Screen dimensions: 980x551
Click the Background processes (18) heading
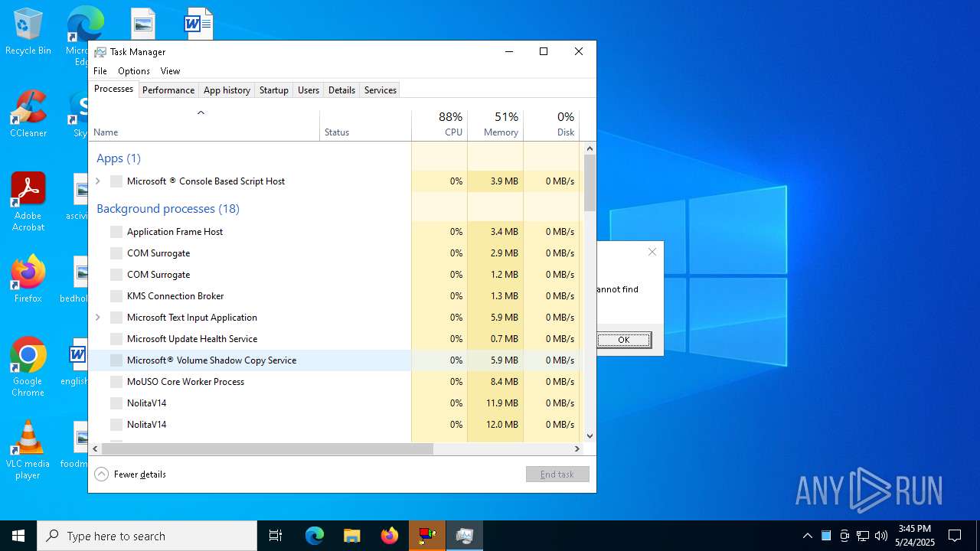tap(168, 209)
